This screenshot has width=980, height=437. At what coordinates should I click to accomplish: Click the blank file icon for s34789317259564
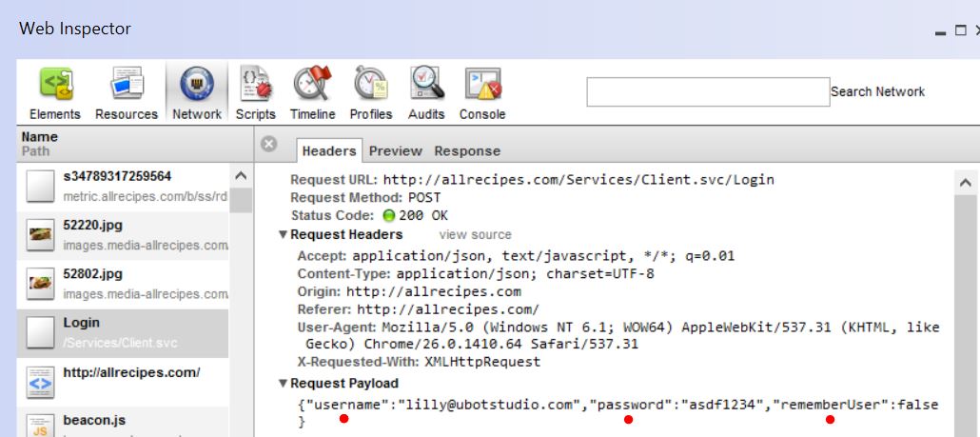(x=41, y=187)
